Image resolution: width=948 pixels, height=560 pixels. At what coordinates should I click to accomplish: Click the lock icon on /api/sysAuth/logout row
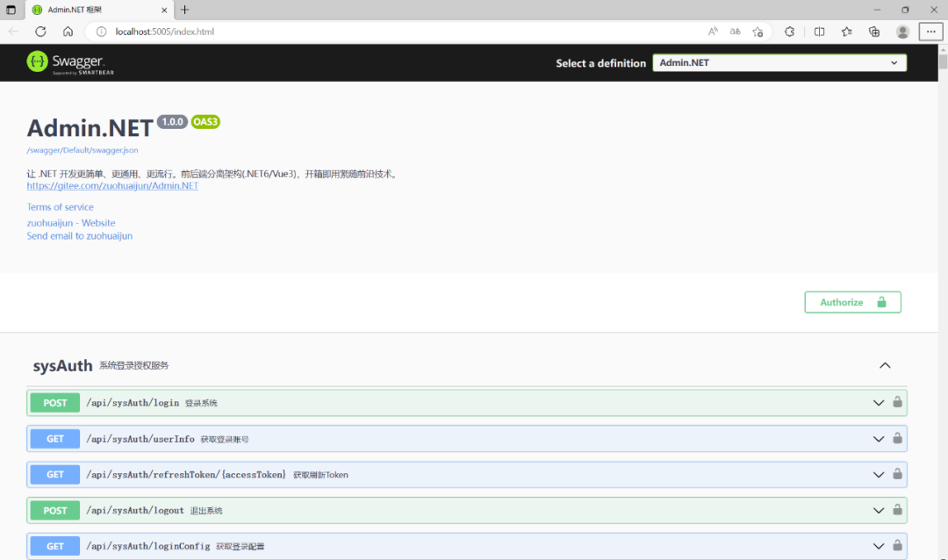pos(897,510)
